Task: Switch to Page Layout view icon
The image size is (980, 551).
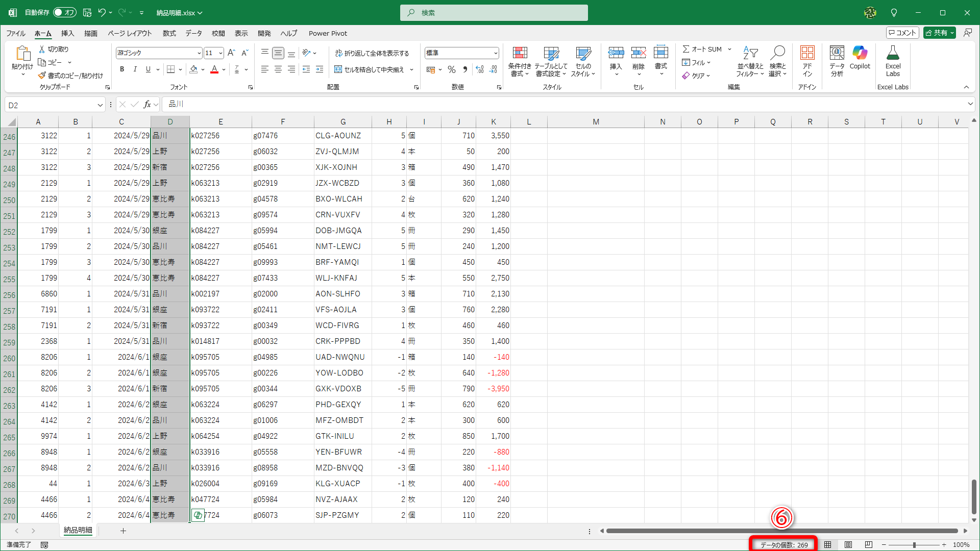Action: [848, 545]
